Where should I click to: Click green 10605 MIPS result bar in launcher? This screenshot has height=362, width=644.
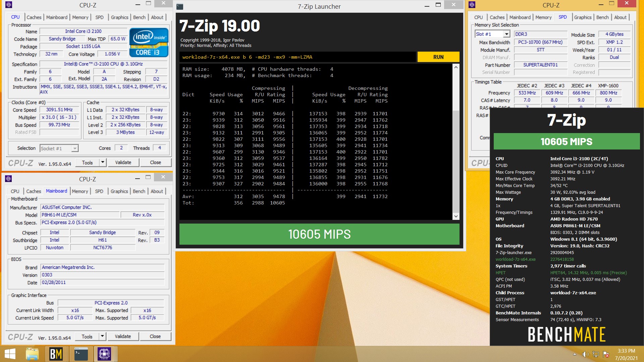pos(319,234)
